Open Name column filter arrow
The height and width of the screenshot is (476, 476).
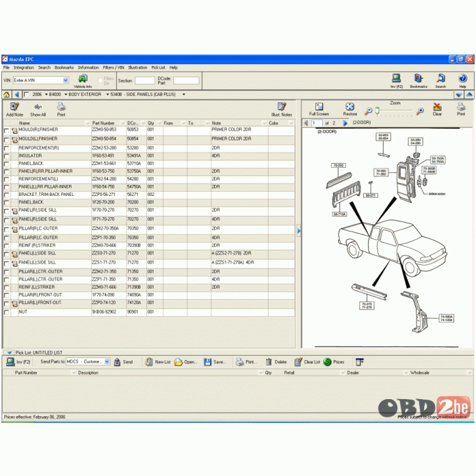[87, 123]
